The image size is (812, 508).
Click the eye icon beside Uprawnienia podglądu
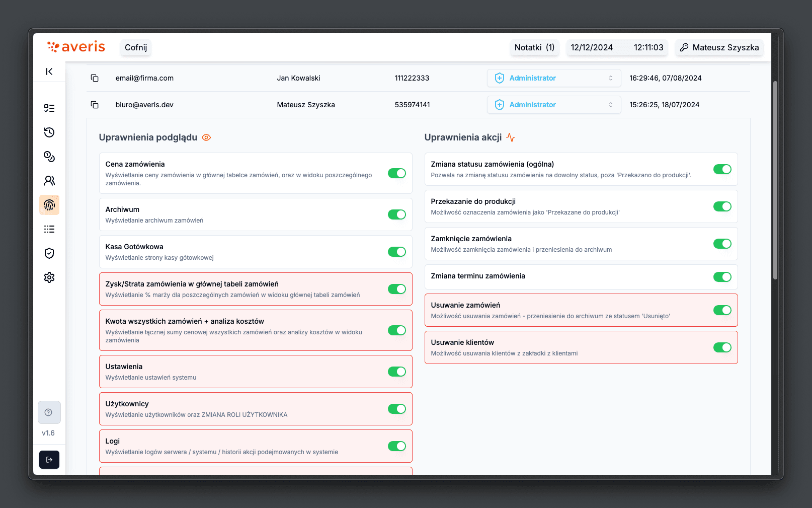pyautogui.click(x=206, y=137)
